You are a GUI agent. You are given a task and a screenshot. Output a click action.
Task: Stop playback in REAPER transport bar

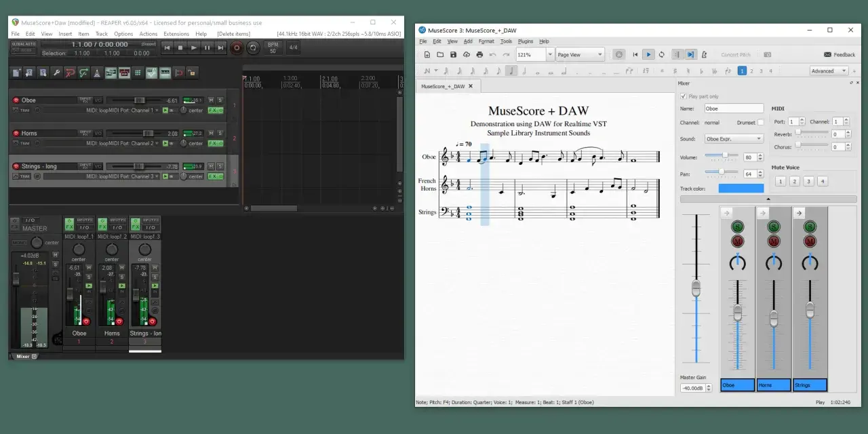point(180,47)
